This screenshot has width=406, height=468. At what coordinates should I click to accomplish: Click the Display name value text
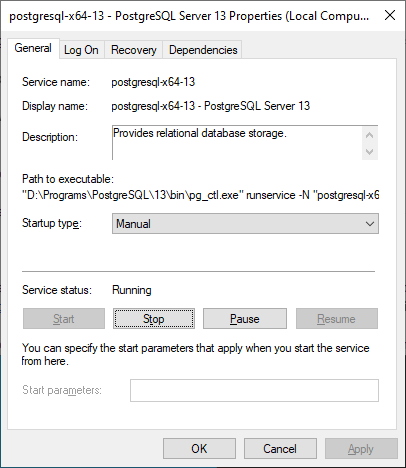211,106
